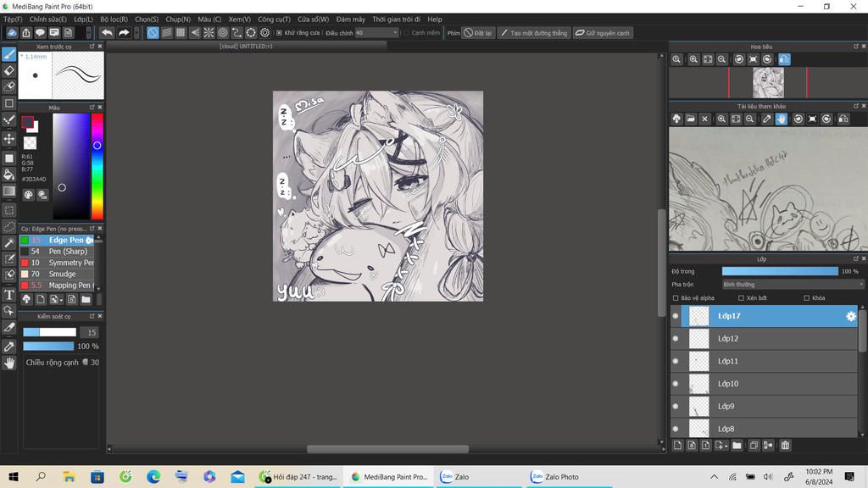Screen dimensions: 868x488
Task: Open Microsoft Edge from the taskbar
Action: pos(153,477)
